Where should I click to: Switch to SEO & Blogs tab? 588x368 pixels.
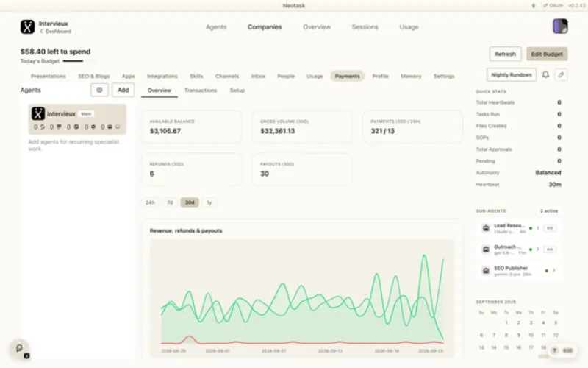(x=94, y=77)
